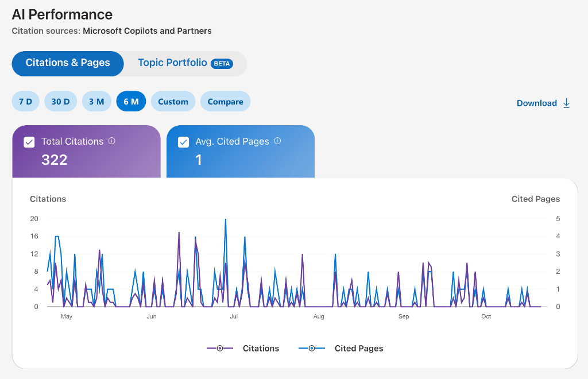The height and width of the screenshot is (379, 588).
Task: Show info for Avg. Cited Pages
Action: click(277, 141)
